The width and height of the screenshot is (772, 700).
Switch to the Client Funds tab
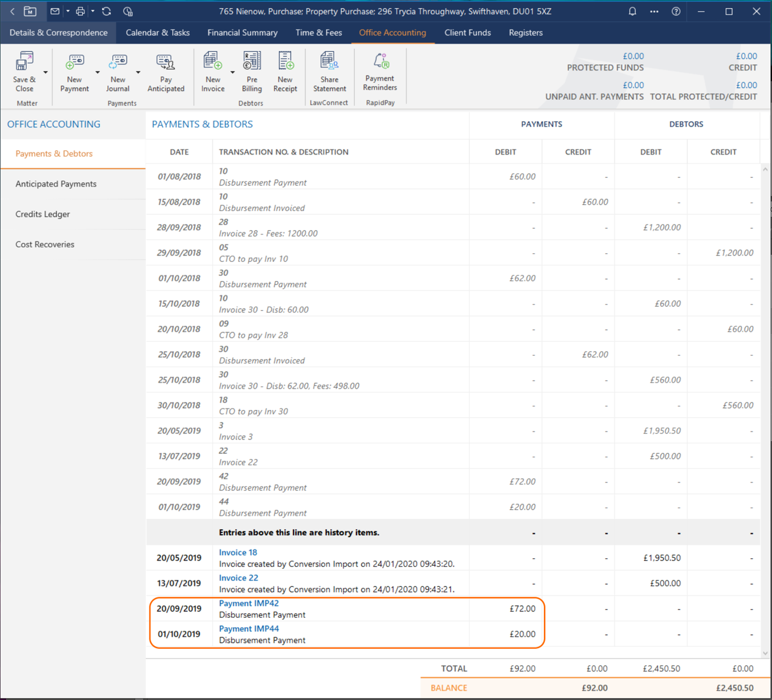pyautogui.click(x=467, y=33)
